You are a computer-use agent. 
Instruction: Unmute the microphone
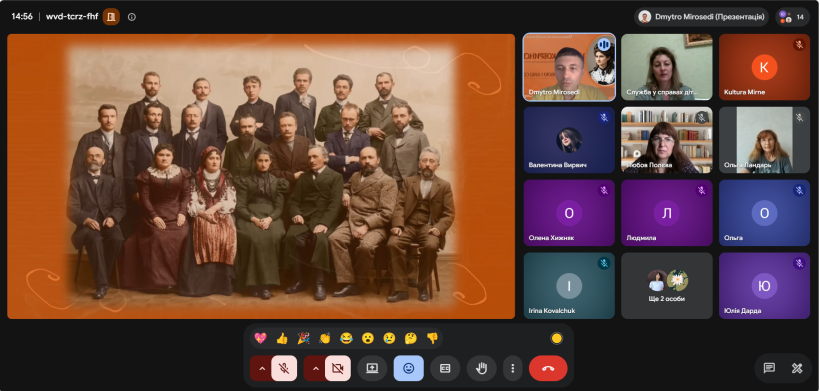[284, 369]
